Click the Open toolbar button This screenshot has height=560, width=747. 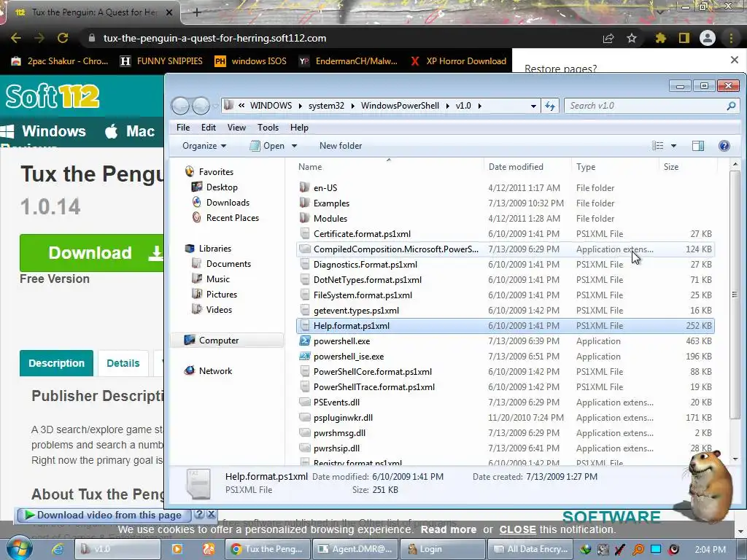(267, 146)
